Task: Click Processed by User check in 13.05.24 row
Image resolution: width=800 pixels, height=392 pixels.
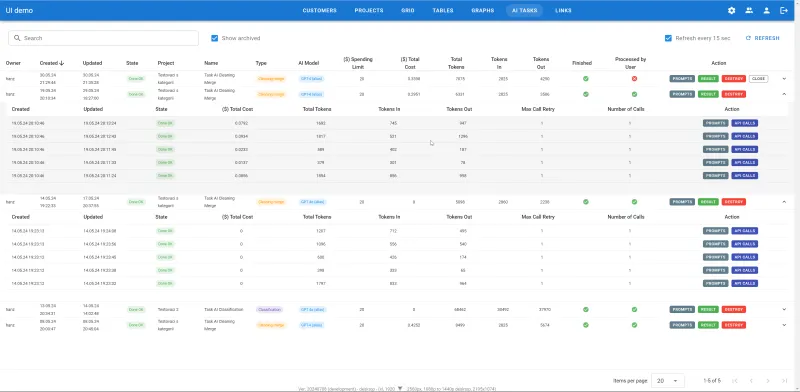Action: (634, 309)
